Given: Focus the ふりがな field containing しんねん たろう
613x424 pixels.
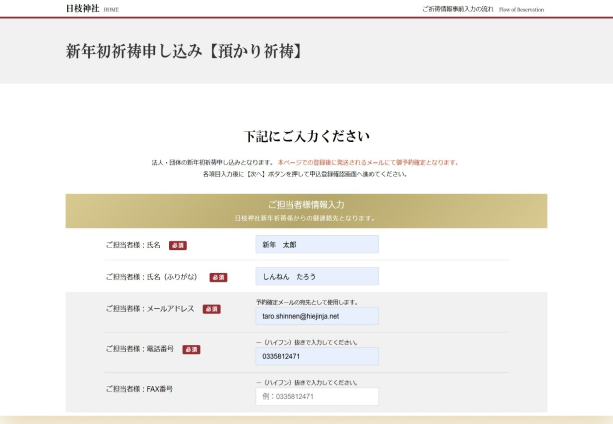Looking at the screenshot, I should pos(317,276).
